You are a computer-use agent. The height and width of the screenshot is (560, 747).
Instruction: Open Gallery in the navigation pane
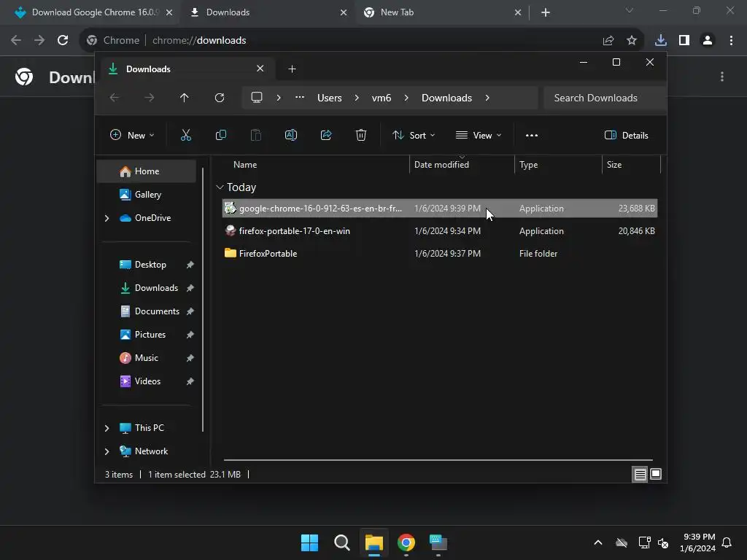point(147,195)
